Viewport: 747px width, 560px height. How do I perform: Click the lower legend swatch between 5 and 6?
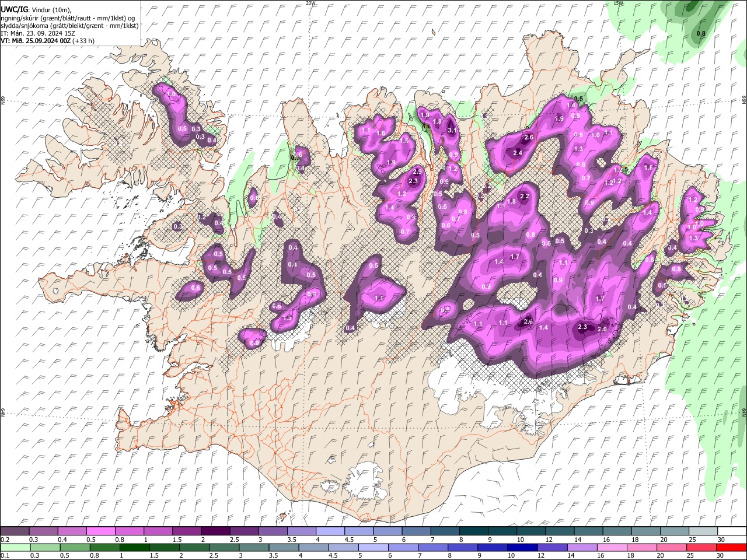click(373, 547)
